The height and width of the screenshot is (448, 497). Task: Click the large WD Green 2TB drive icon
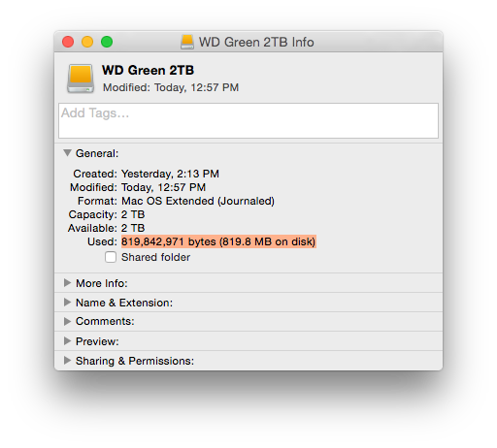pos(81,79)
